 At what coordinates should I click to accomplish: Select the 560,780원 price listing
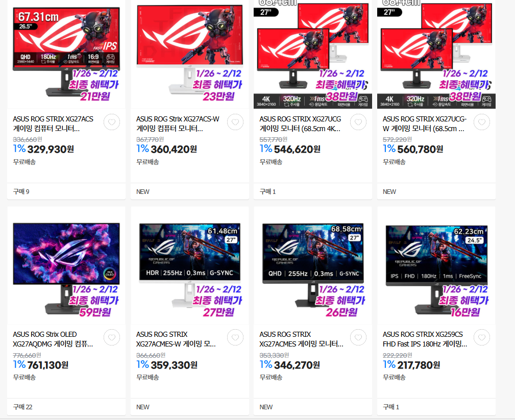click(420, 150)
